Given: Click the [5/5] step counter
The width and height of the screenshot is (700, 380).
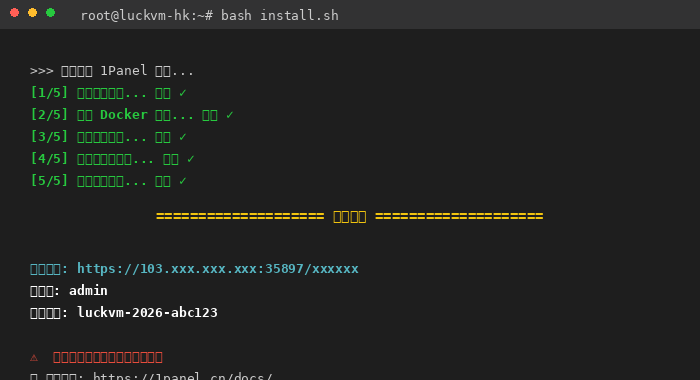Looking at the screenshot, I should coord(49,181).
